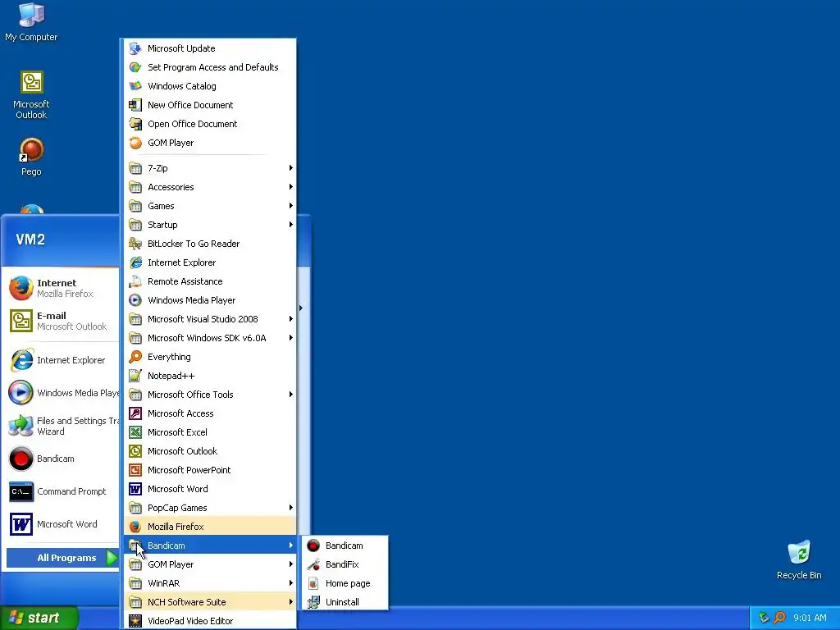Click the green start button
This screenshot has width=840, height=630.
click(x=39, y=618)
